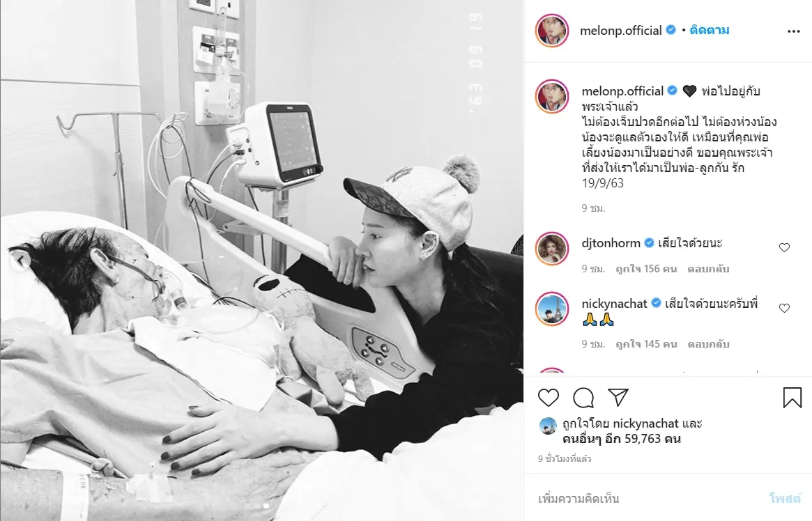The image size is (812, 521).
Task: Click the โพสต์ post button
Action: coord(785,499)
